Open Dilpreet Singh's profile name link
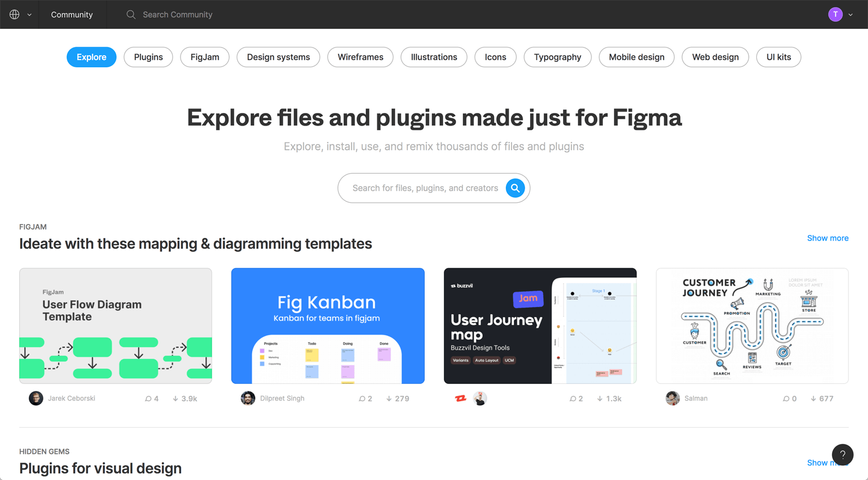 click(282, 398)
